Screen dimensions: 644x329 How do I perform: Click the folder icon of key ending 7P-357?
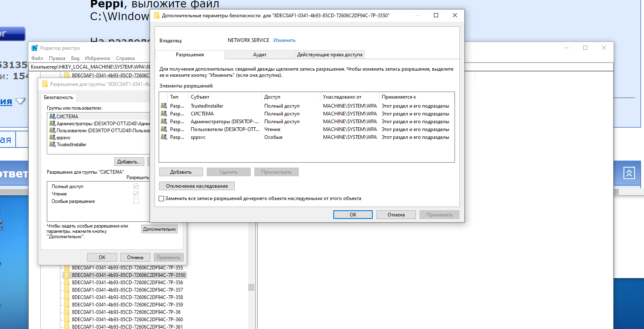(x=67, y=290)
